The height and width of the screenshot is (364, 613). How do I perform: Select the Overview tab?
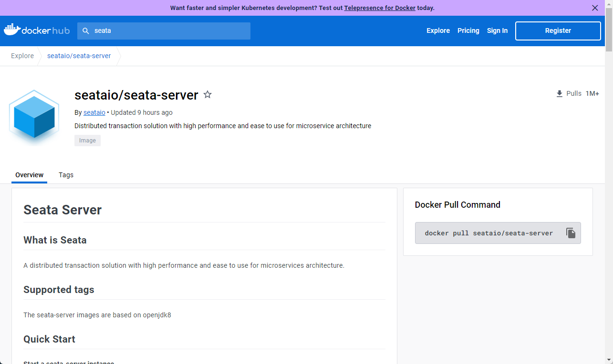pos(29,175)
